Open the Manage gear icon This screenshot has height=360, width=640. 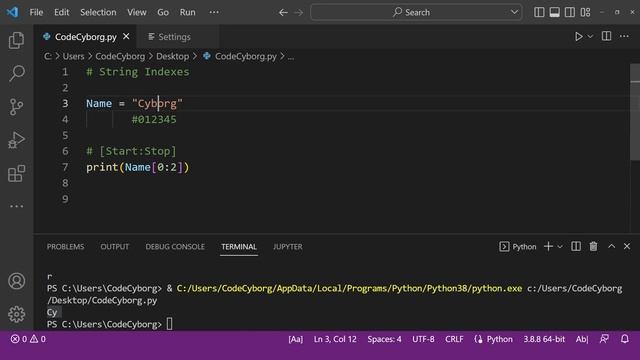[x=16, y=314]
